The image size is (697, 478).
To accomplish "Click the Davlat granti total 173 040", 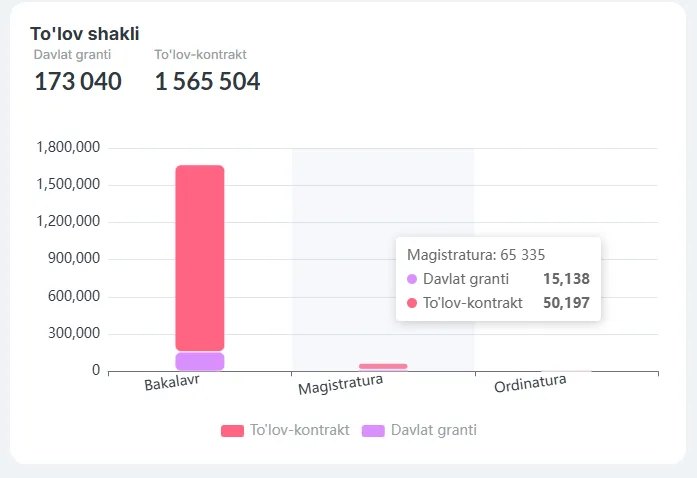I will 78,82.
